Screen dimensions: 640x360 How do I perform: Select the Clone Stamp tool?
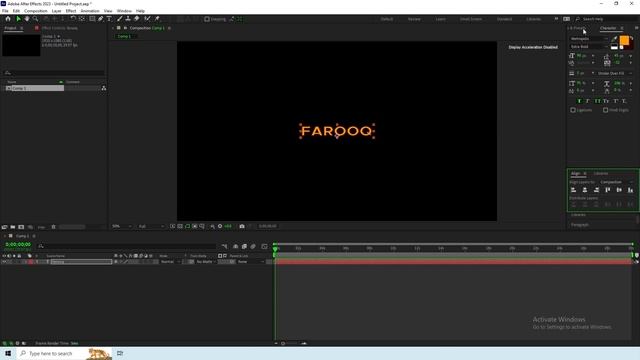[128, 19]
